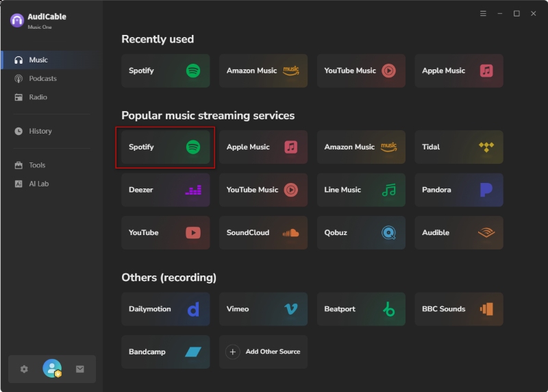Close the AudiCable window

pos(534,13)
